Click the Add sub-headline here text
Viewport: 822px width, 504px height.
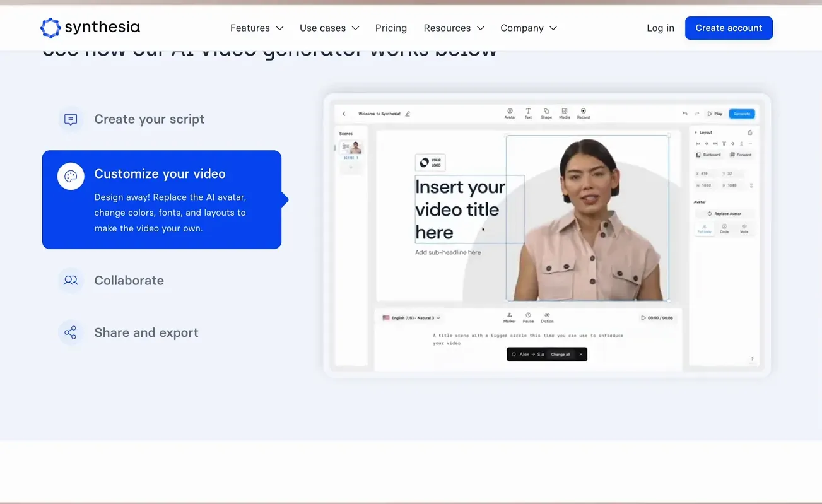tap(448, 252)
